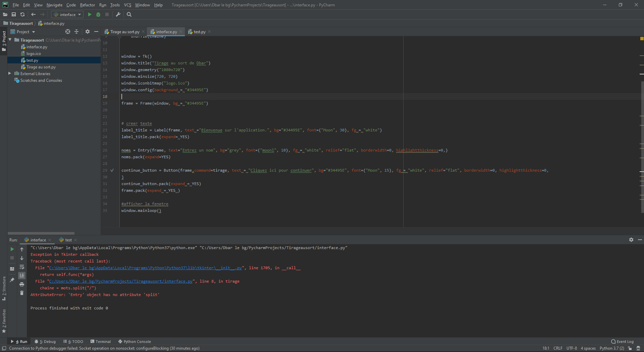The height and width of the screenshot is (352, 644).
Task: Restore layout icon in Run panel
Action: click(12, 269)
